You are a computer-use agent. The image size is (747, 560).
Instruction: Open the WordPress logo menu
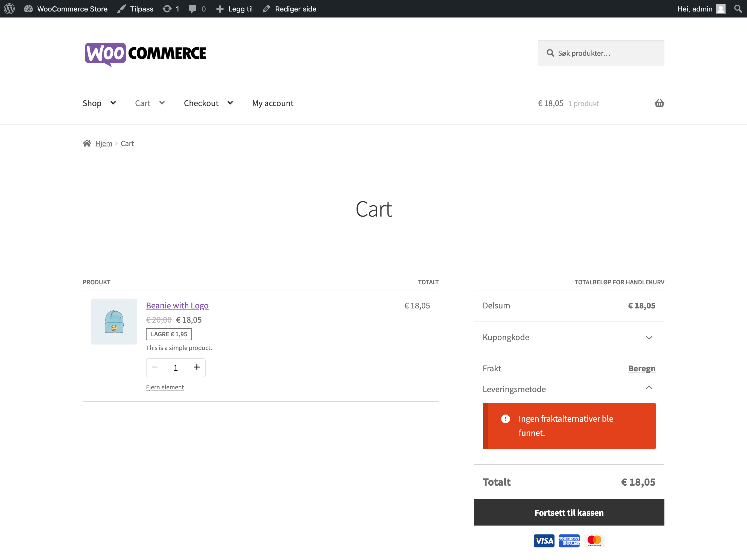point(9,9)
